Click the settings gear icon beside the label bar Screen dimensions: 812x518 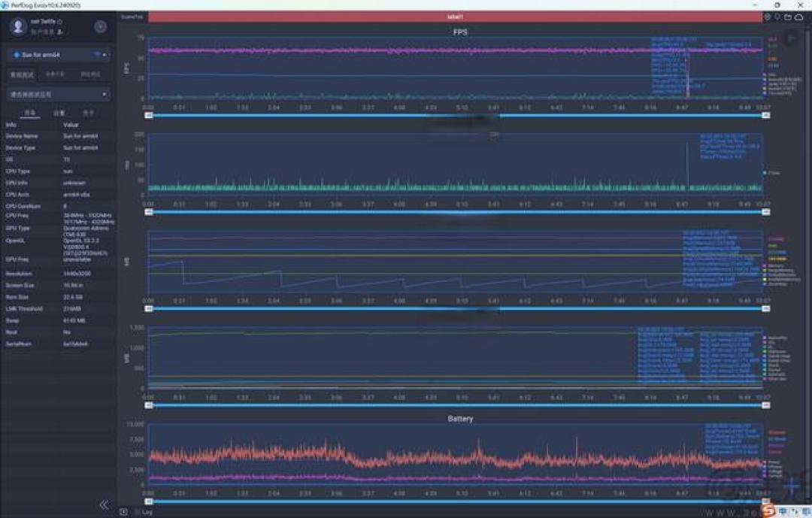tap(768, 17)
